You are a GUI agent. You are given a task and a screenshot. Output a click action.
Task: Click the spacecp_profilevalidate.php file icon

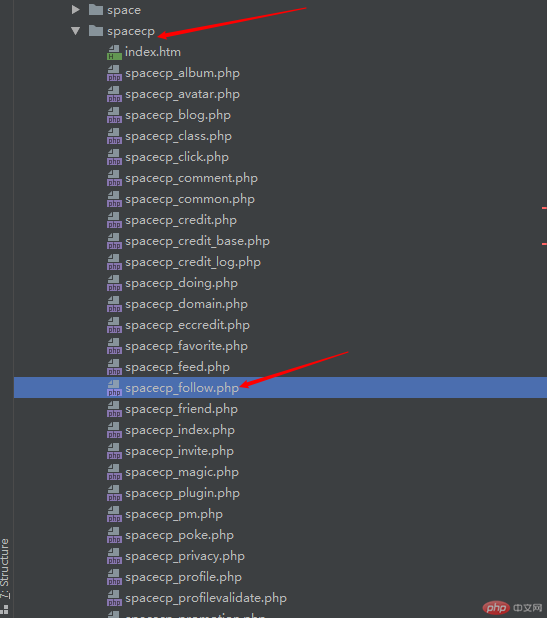[x=114, y=598]
